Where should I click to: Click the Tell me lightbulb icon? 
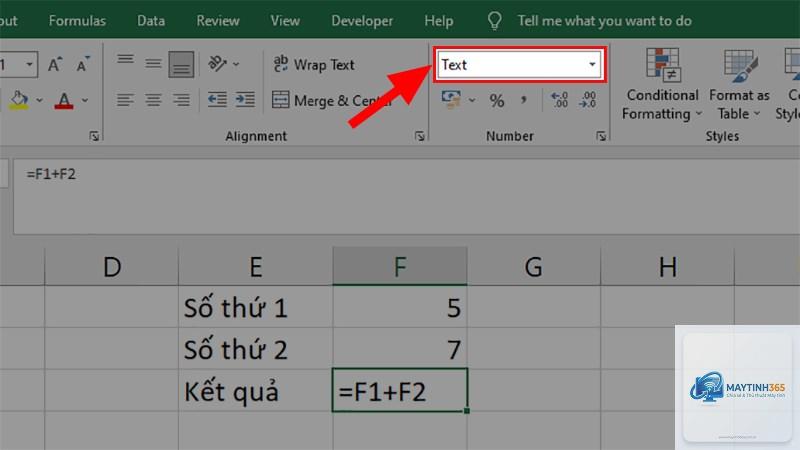click(494, 20)
